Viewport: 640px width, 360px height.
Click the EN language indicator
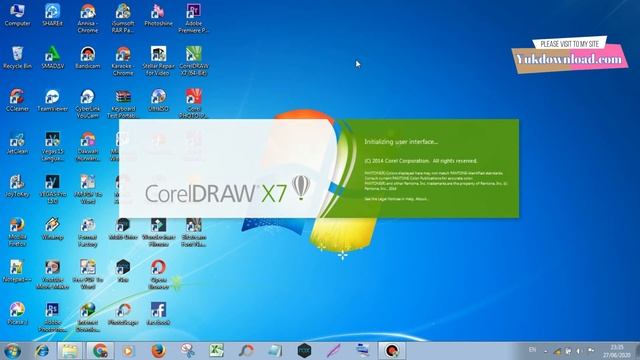tap(532, 350)
